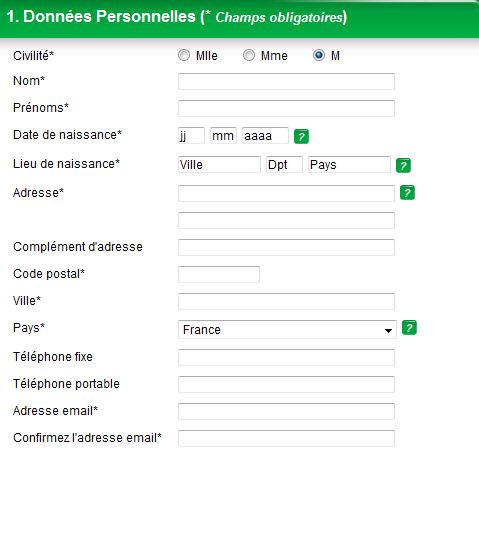The height and width of the screenshot is (557, 479).
Task: Focus the Téléphone portable field
Action: click(286, 384)
